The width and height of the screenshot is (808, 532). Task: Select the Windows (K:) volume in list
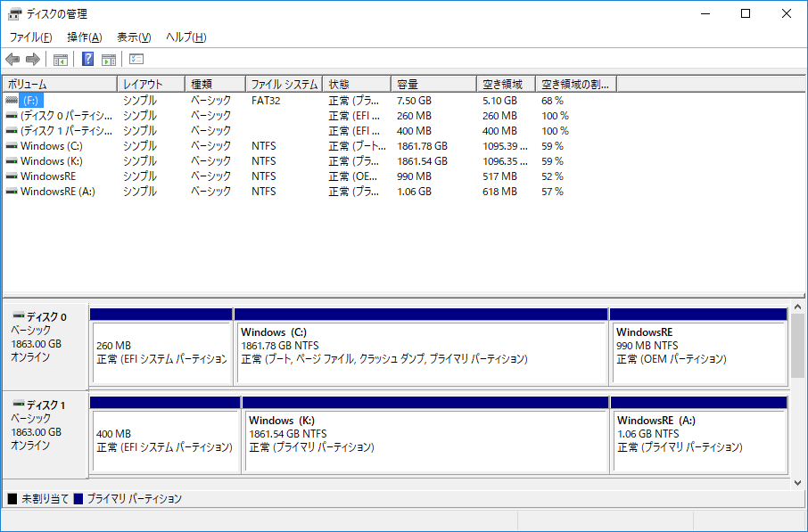(x=52, y=161)
